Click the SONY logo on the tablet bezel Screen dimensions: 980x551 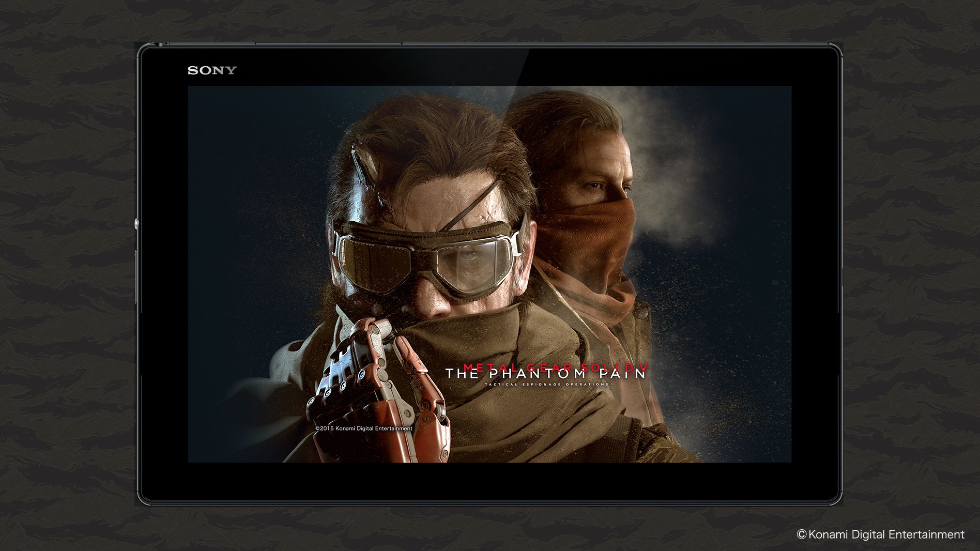tap(212, 70)
